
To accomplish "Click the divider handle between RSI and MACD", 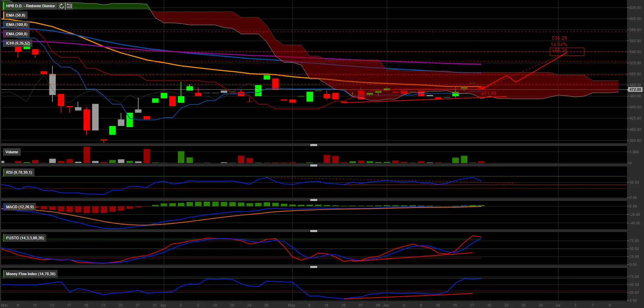I will click(x=313, y=200).
